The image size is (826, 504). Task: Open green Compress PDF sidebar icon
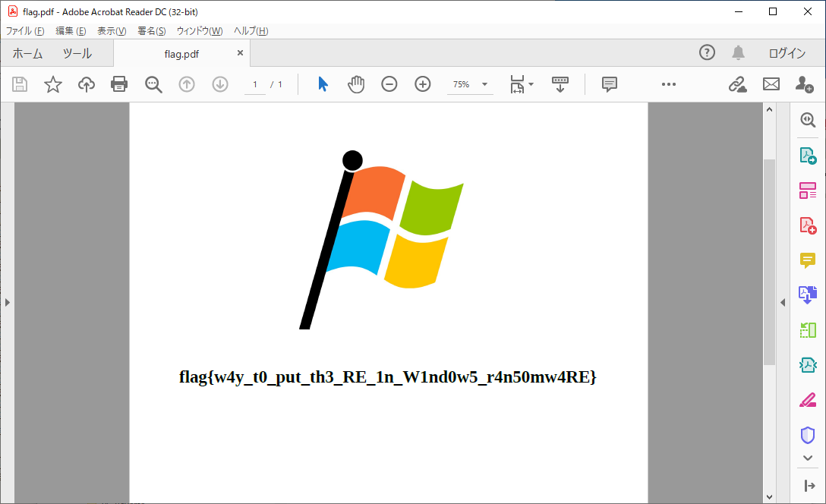pos(808,330)
